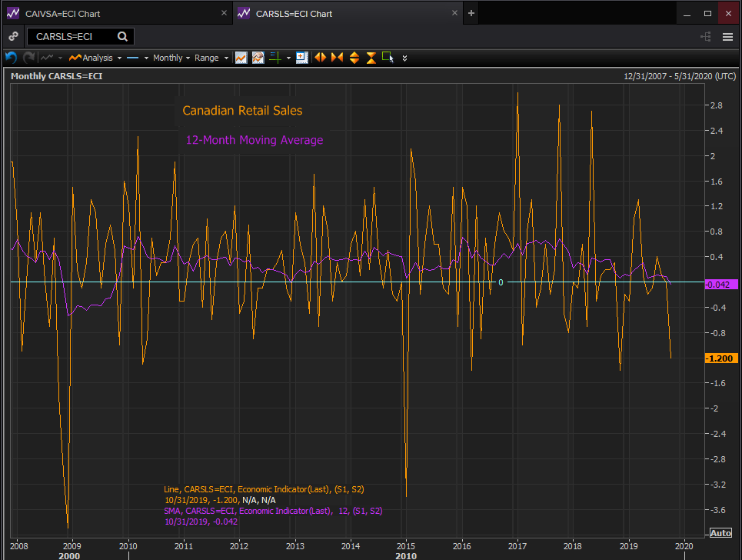Click the add panel plus icon
742x560 pixels.
click(302, 58)
